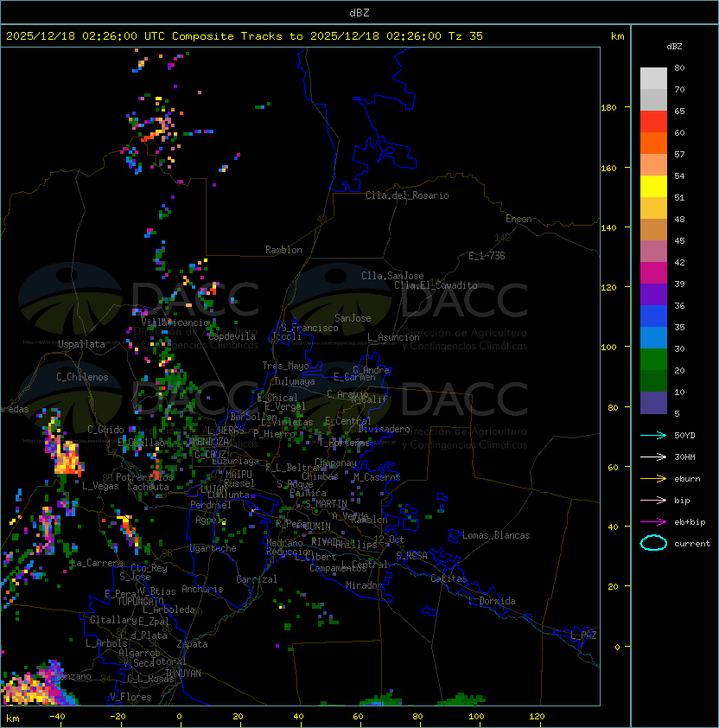Click the dBZ title at top
The height and width of the screenshot is (728, 719).
(359, 13)
